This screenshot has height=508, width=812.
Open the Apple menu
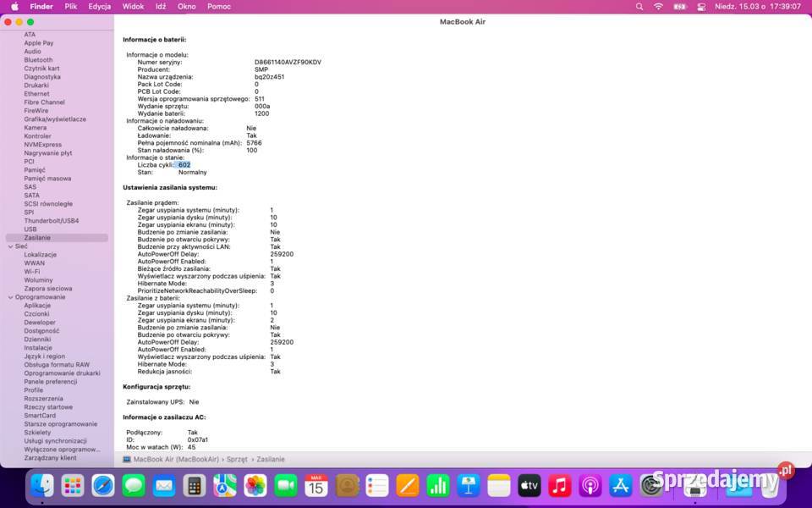[x=14, y=7]
